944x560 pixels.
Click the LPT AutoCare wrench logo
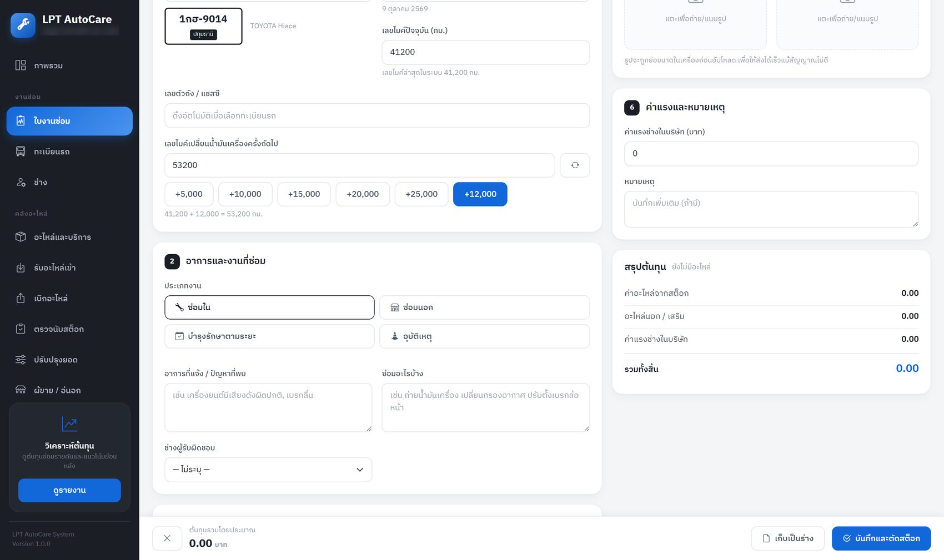(x=23, y=25)
